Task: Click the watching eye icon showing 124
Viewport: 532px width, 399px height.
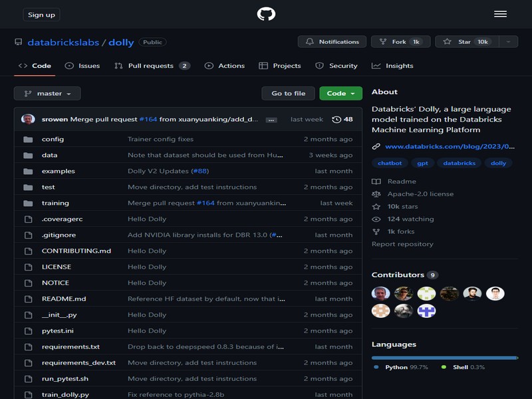Action: point(376,218)
